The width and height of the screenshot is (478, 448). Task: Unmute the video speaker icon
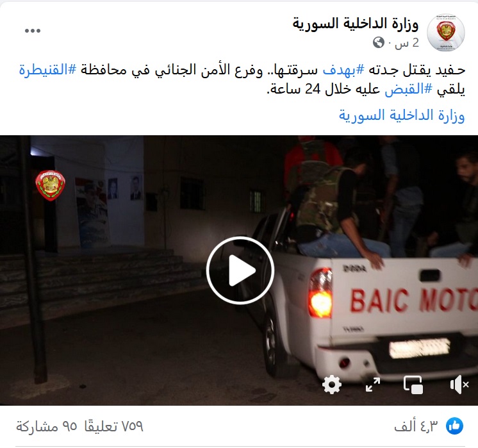(459, 385)
